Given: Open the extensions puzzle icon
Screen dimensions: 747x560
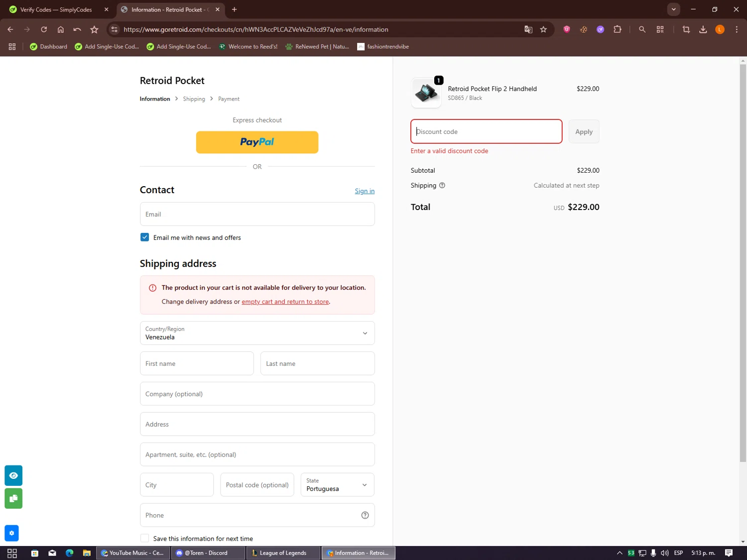Looking at the screenshot, I should pos(618,29).
